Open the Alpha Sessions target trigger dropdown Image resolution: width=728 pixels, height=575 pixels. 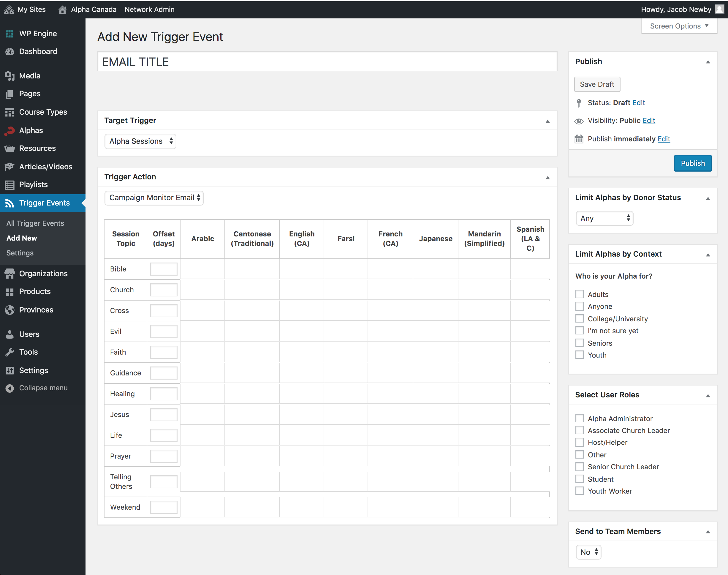pyautogui.click(x=140, y=141)
